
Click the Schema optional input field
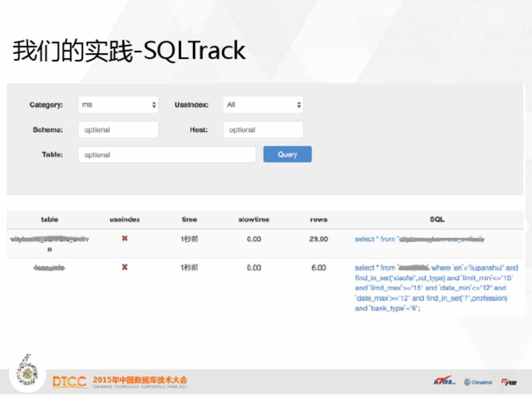(x=118, y=130)
